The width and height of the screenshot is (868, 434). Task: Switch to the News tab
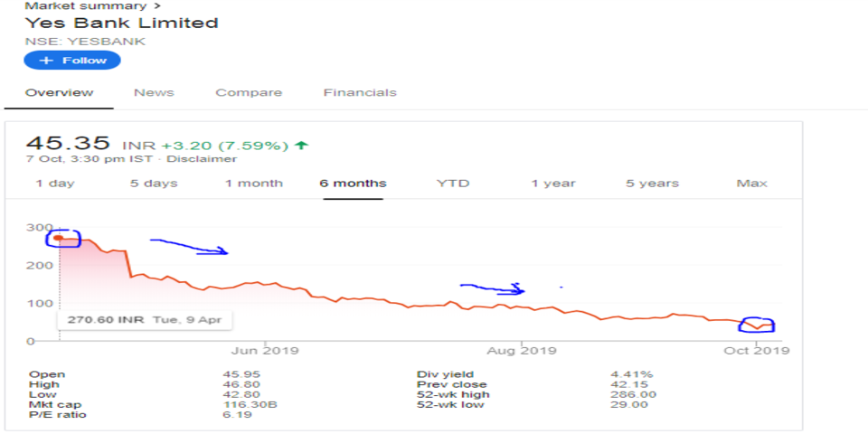click(x=154, y=92)
